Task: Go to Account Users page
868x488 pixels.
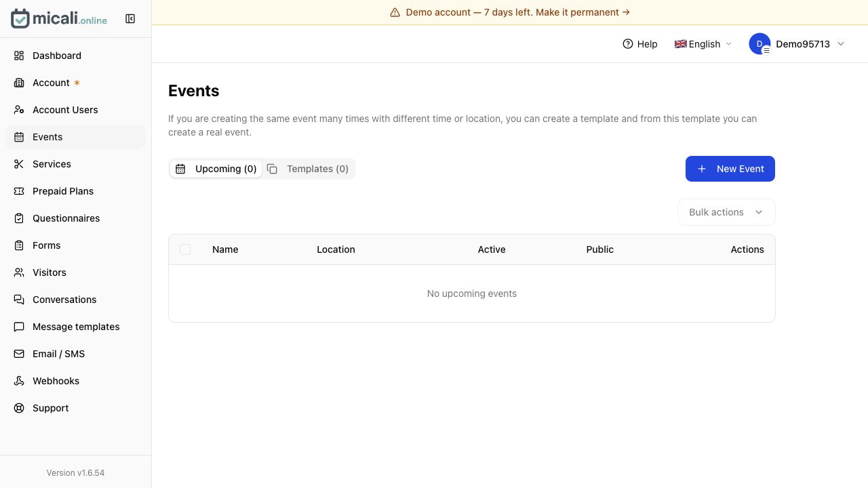Action: coord(75,110)
